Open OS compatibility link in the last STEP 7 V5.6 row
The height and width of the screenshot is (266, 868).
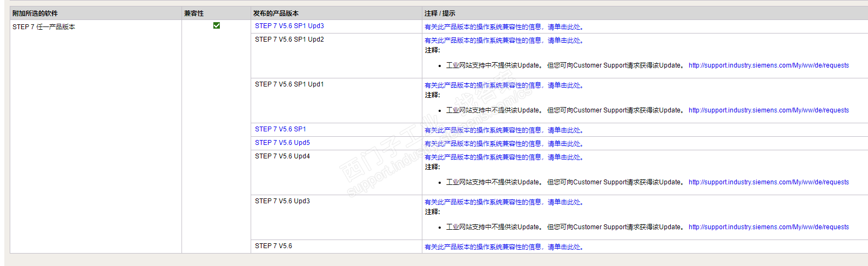pyautogui.click(x=503, y=247)
